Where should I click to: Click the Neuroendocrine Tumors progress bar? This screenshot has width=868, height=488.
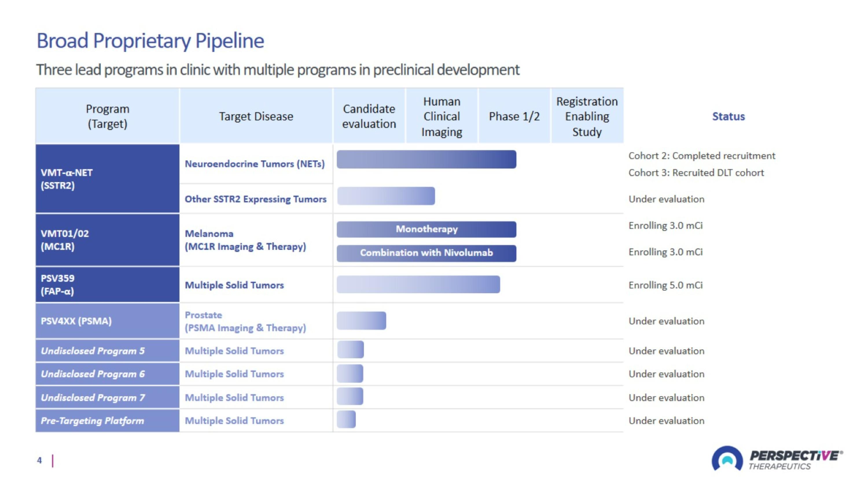(x=426, y=159)
